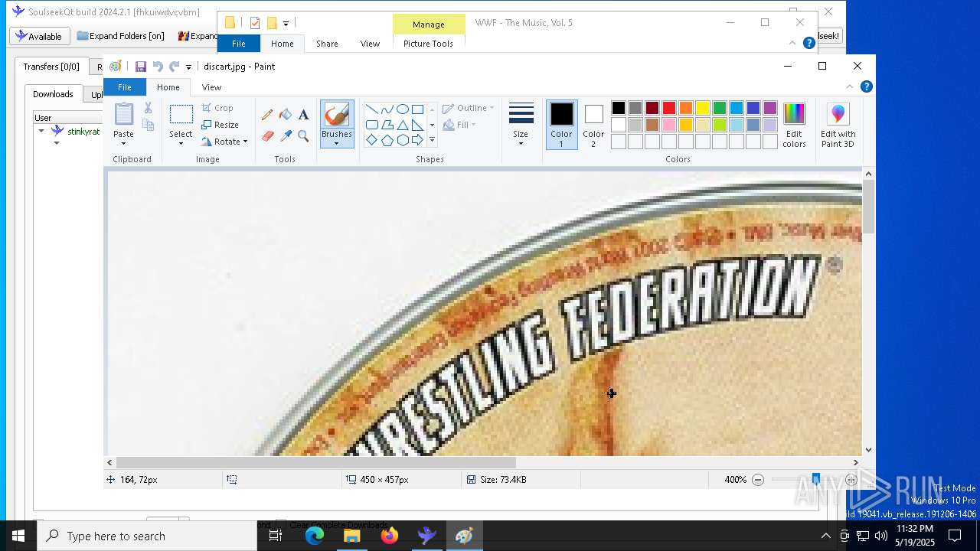Switch to the Paint View tab
This screenshot has height=551, width=980.
211,87
